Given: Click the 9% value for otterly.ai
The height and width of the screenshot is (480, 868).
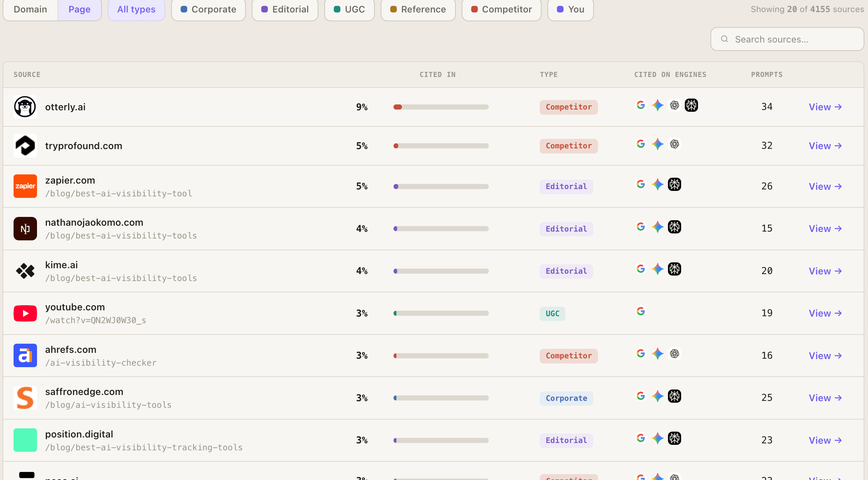Looking at the screenshot, I should coord(362,107).
